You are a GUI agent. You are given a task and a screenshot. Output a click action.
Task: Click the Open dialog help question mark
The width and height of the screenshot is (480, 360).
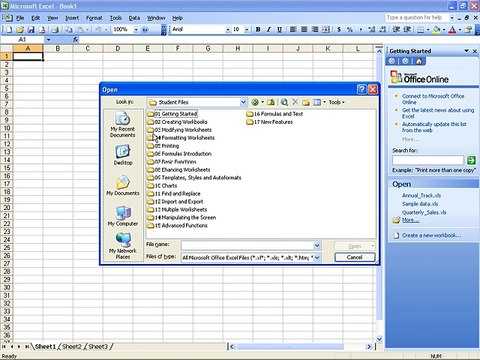tap(361, 89)
